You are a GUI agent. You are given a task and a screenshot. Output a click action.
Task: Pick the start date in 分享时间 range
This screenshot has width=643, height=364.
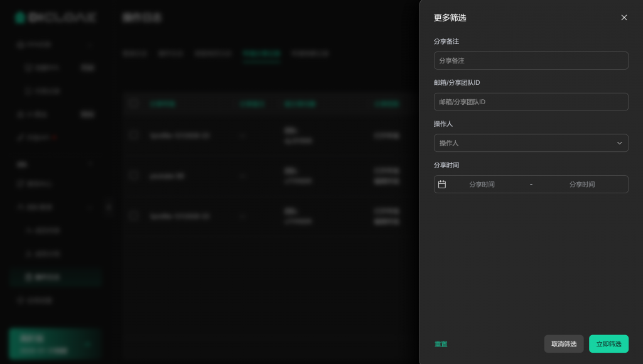[482, 185]
